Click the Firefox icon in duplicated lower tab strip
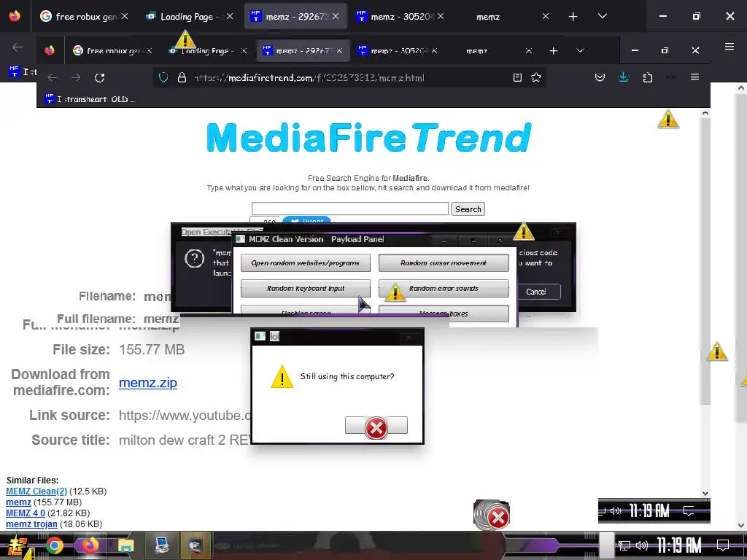The width and height of the screenshot is (747, 560). 50,50
